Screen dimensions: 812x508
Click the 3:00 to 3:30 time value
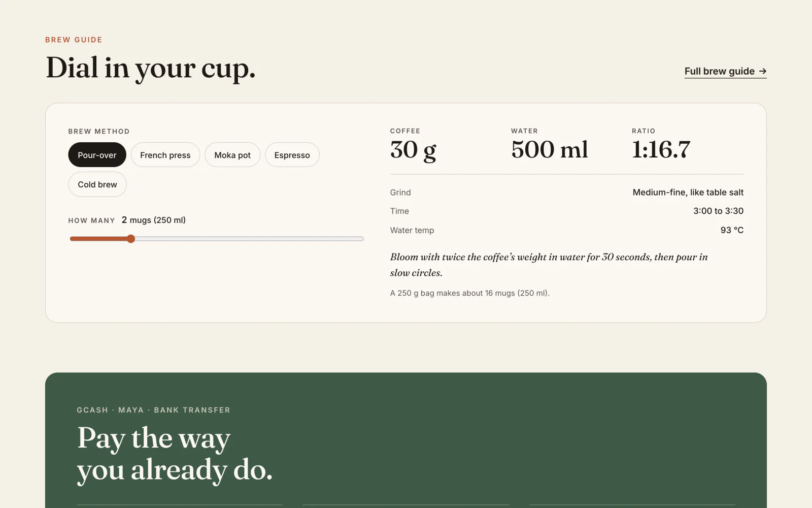coord(718,211)
